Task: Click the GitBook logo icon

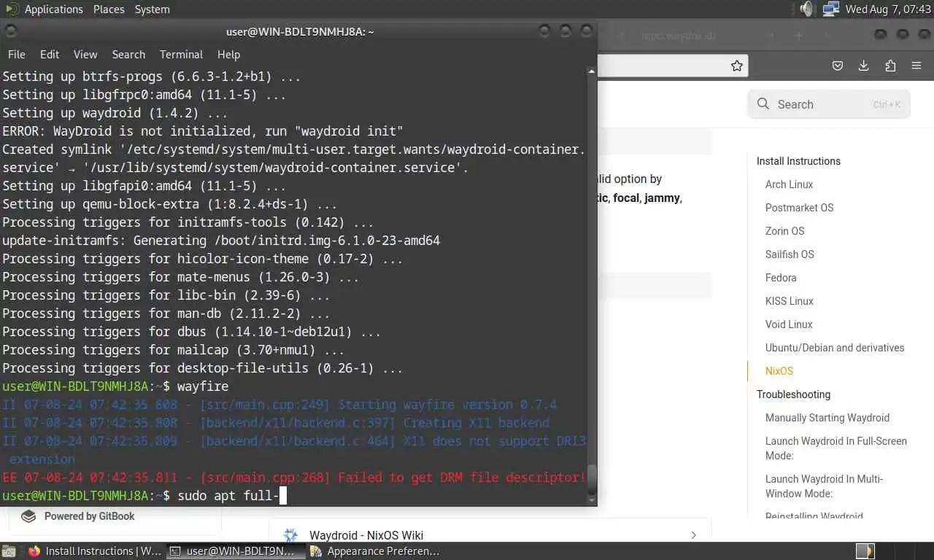Action: (28, 516)
